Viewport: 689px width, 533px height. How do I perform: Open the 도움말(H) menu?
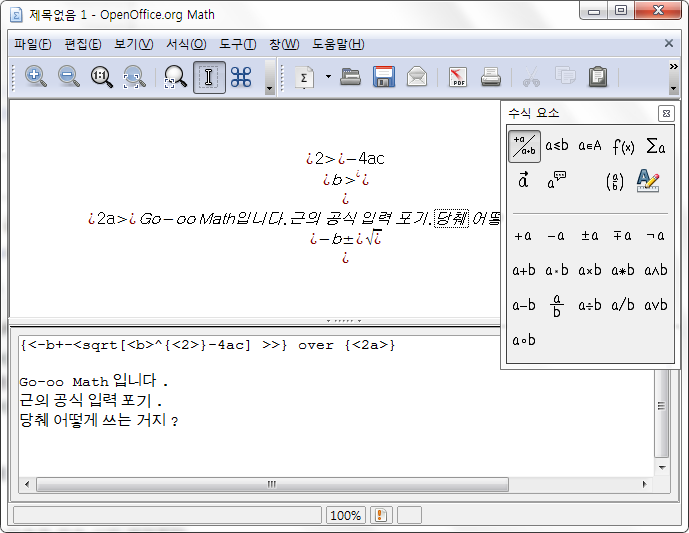point(338,44)
